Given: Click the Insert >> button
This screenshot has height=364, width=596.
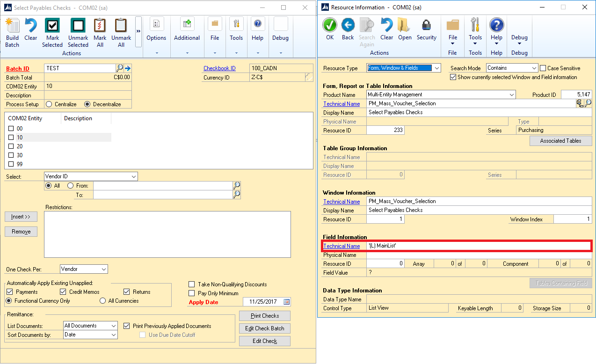Looking at the screenshot, I should pos(21,217).
